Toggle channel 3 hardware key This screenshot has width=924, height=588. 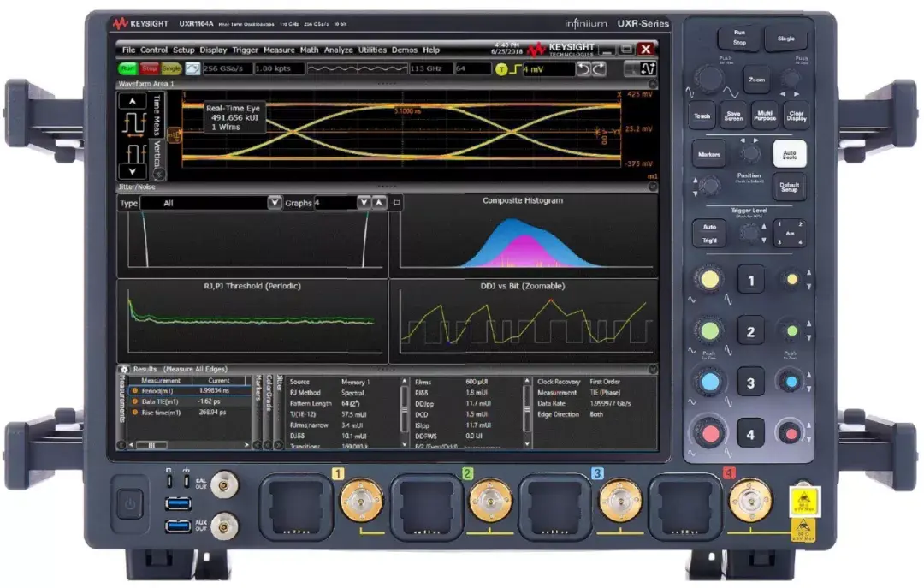tap(751, 383)
